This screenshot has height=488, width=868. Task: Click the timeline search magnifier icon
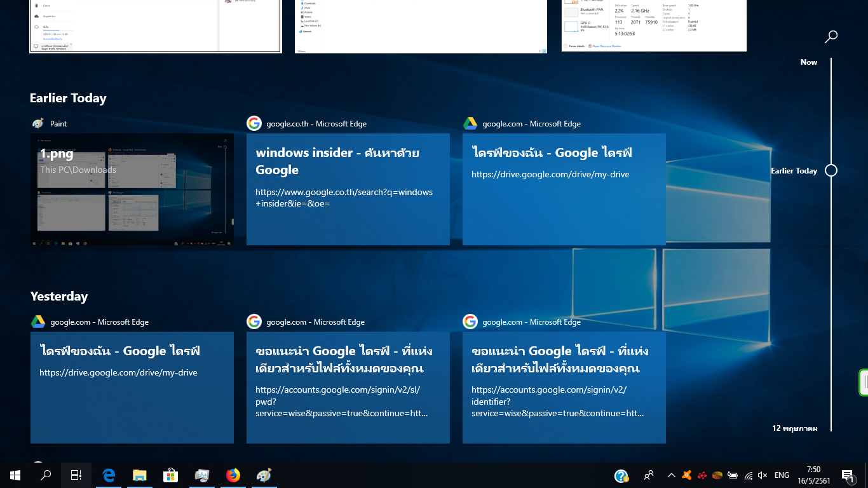point(831,37)
